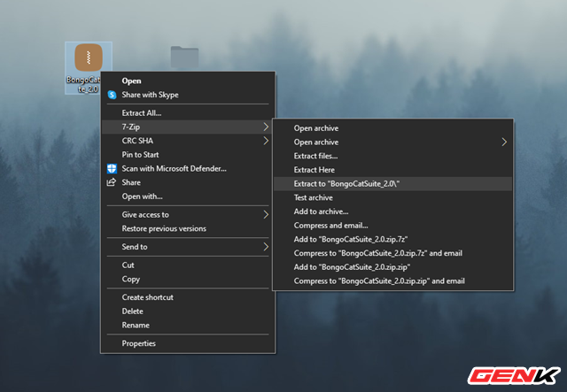Click the Share arrow icon
Image resolution: width=567 pixels, height=392 pixels.
pyautogui.click(x=112, y=182)
